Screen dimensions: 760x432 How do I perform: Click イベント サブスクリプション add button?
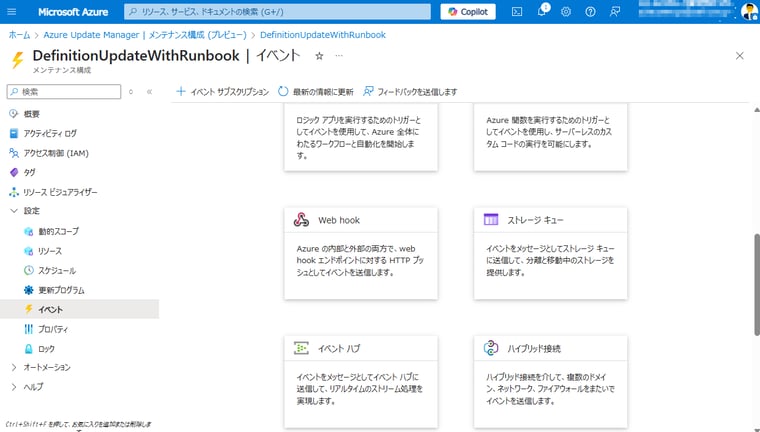pos(222,92)
